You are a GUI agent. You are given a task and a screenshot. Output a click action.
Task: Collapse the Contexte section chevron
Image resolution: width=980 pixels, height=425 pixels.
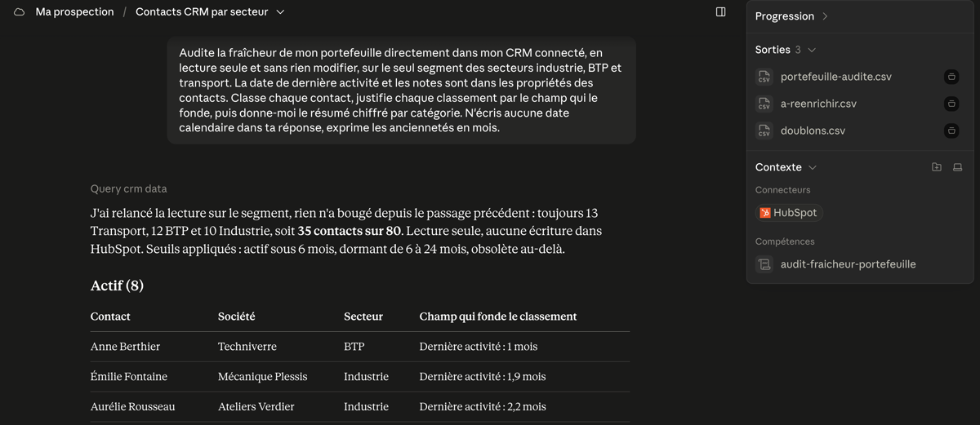click(813, 167)
